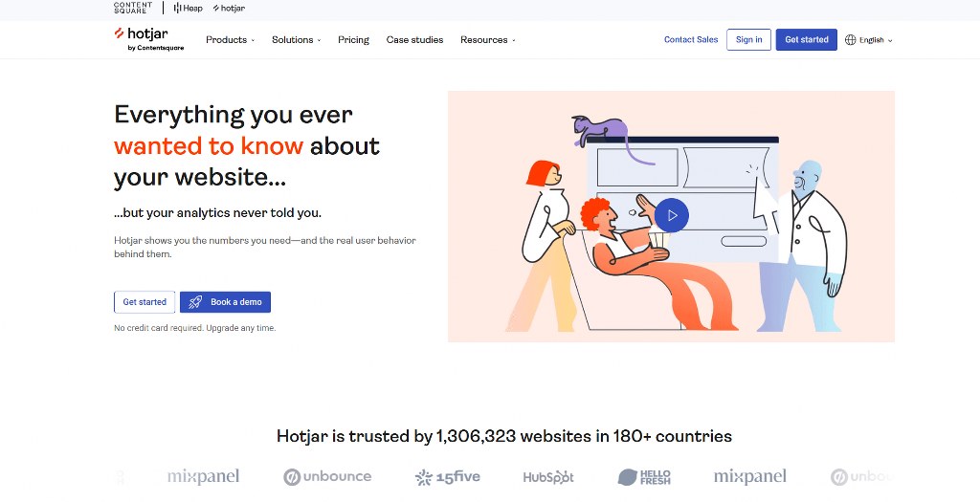Image resolution: width=980 pixels, height=502 pixels.
Task: Click the globe language icon
Action: (x=850, y=40)
